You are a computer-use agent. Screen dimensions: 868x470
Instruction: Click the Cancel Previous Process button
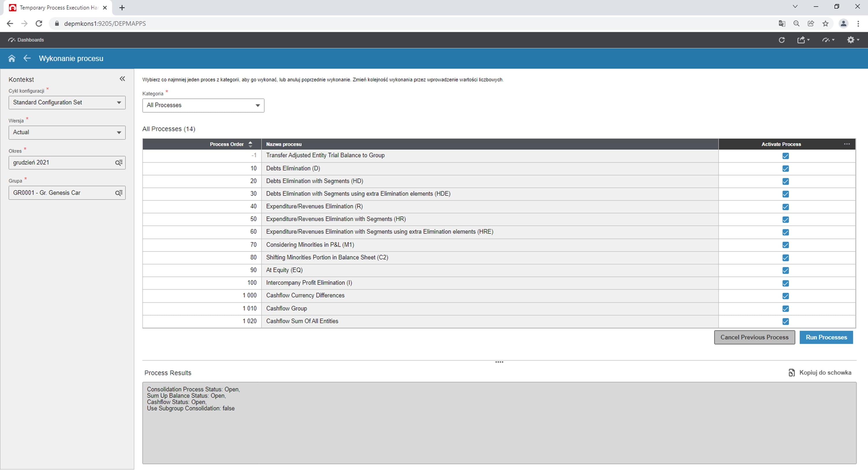(754, 337)
